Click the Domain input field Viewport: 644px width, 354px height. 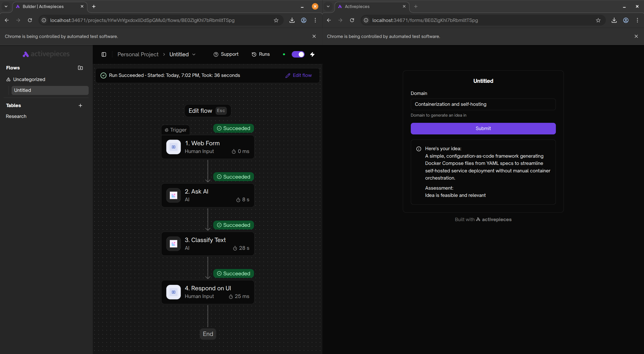483,104
